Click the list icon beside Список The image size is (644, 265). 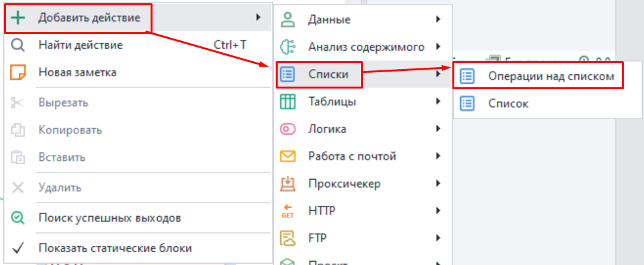pos(467,104)
